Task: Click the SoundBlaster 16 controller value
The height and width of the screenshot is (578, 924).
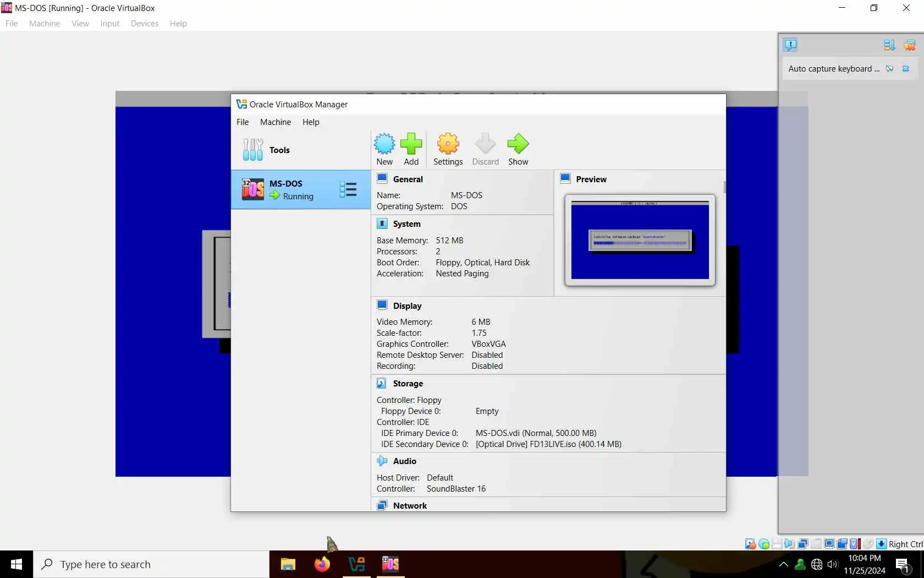Action: 456,489
